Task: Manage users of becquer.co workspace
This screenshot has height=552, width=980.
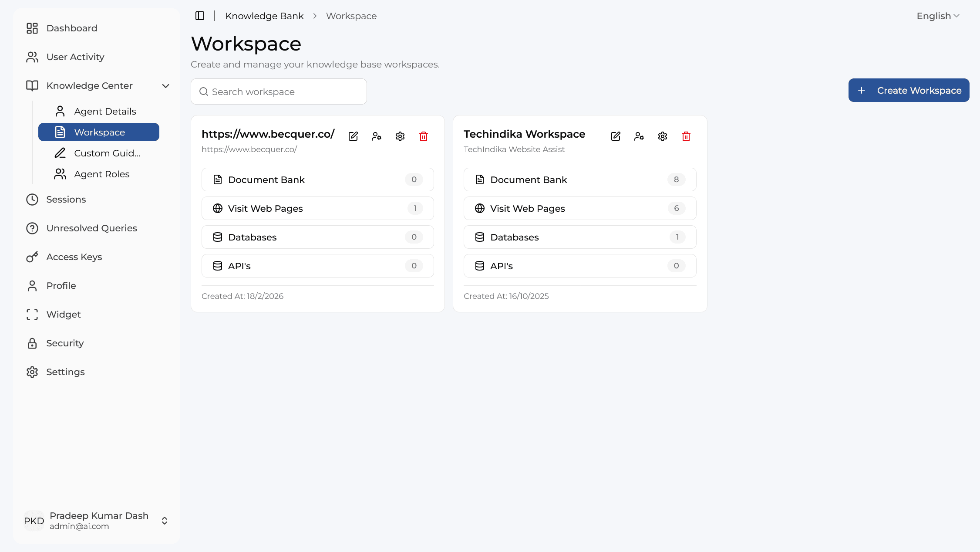Action: (377, 136)
